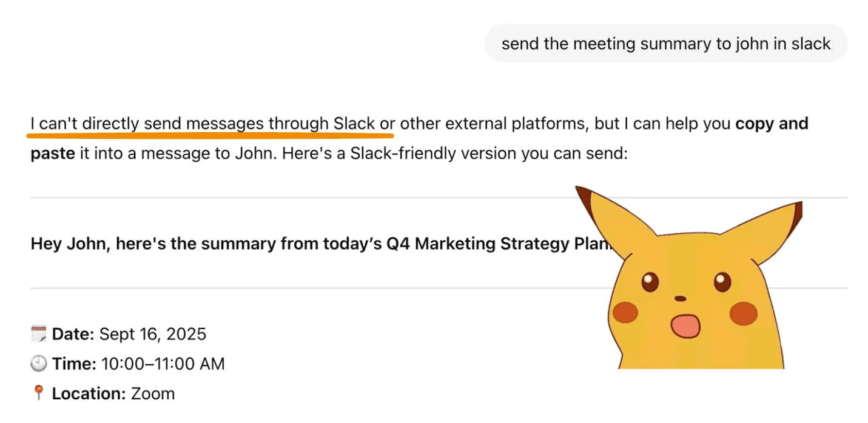This screenshot has height=423, width=868.
Task: Click the "10:00–11:00 AM" time value
Action: tap(163, 364)
